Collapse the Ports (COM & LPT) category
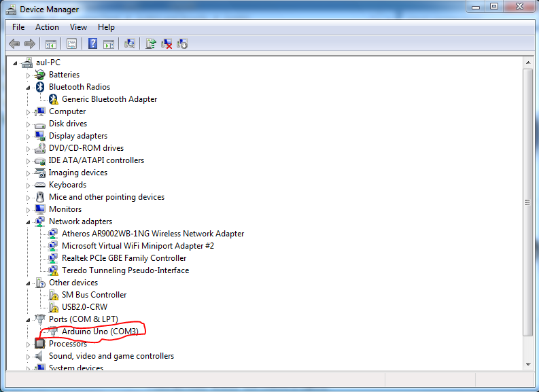This screenshot has width=539, height=392. 28,320
